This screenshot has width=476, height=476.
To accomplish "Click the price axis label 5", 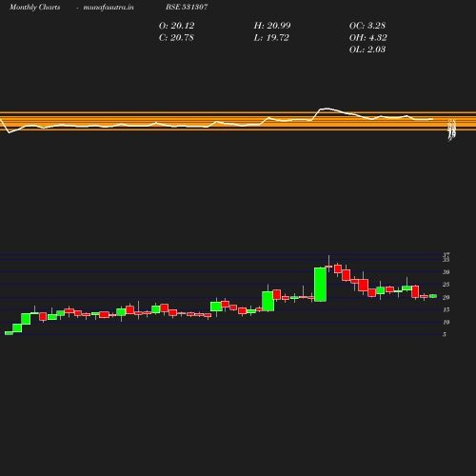I will [x=445, y=334].
